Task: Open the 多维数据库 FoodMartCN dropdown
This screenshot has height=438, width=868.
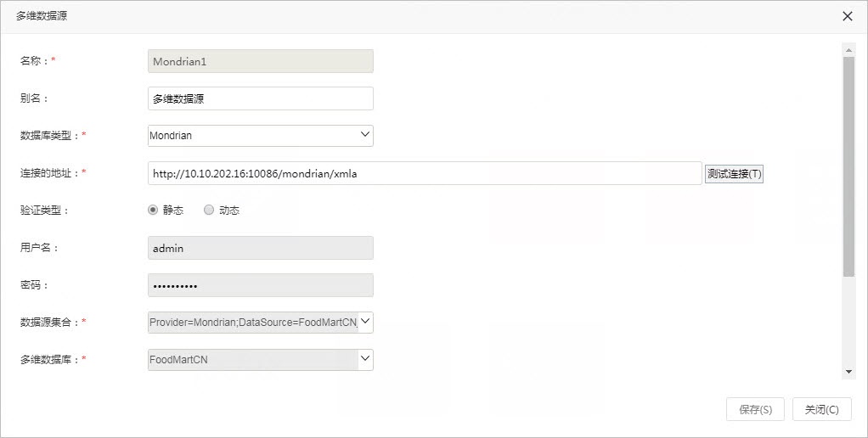Action: 260,359
